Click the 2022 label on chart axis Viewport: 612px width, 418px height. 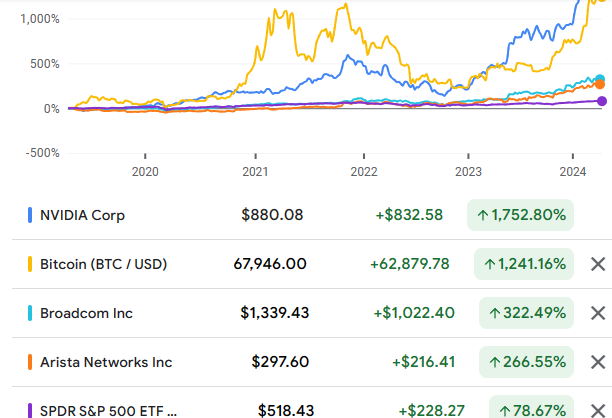click(x=364, y=172)
